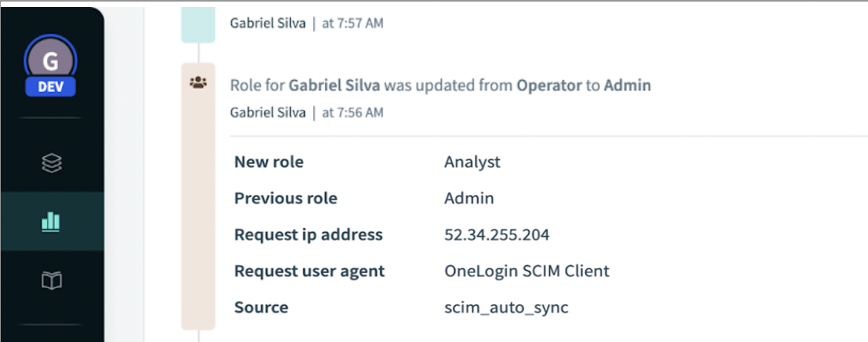Image resolution: width=868 pixels, height=342 pixels.
Task: Click Gabriel Silva at 7:57 AM entry
Action: pos(267,24)
